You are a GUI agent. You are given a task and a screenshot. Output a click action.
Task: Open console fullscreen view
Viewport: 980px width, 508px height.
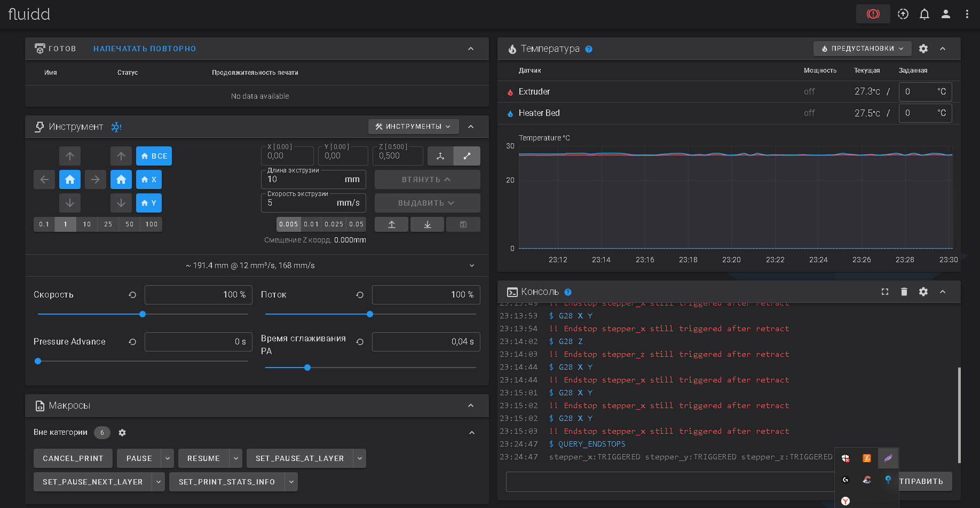884,292
